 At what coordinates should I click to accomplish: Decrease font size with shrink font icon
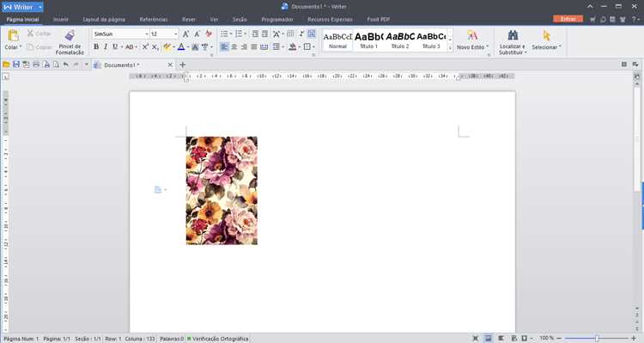pos(197,34)
